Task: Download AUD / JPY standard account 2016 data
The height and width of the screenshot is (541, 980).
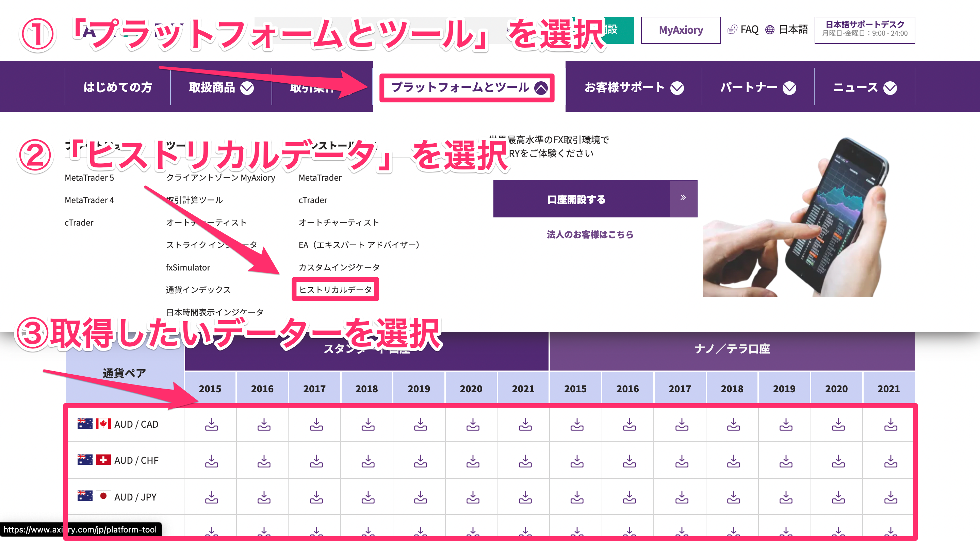Action: tap(264, 497)
